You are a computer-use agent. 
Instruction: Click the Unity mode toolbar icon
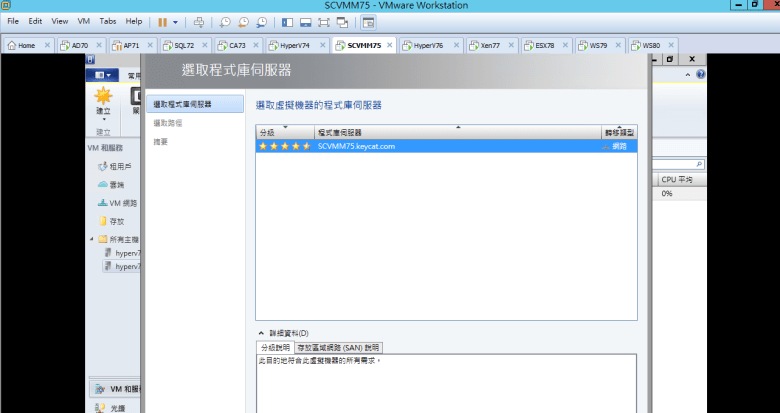pos(343,21)
